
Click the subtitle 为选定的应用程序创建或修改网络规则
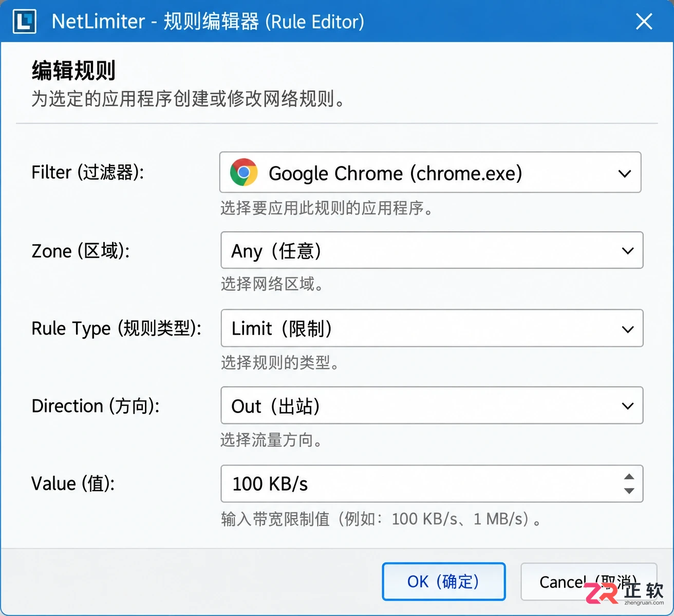point(189,99)
